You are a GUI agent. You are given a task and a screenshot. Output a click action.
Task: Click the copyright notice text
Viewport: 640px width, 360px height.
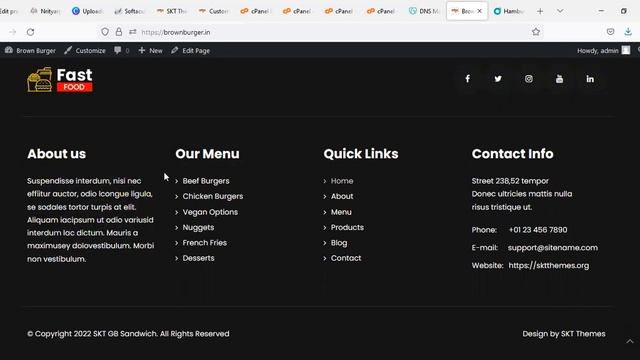pyautogui.click(x=128, y=333)
